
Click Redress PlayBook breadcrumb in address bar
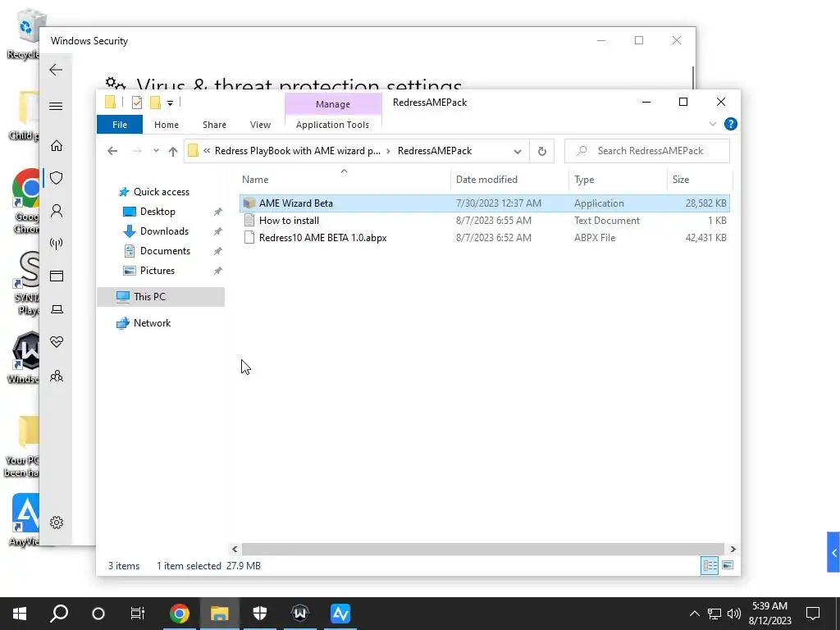click(x=297, y=151)
